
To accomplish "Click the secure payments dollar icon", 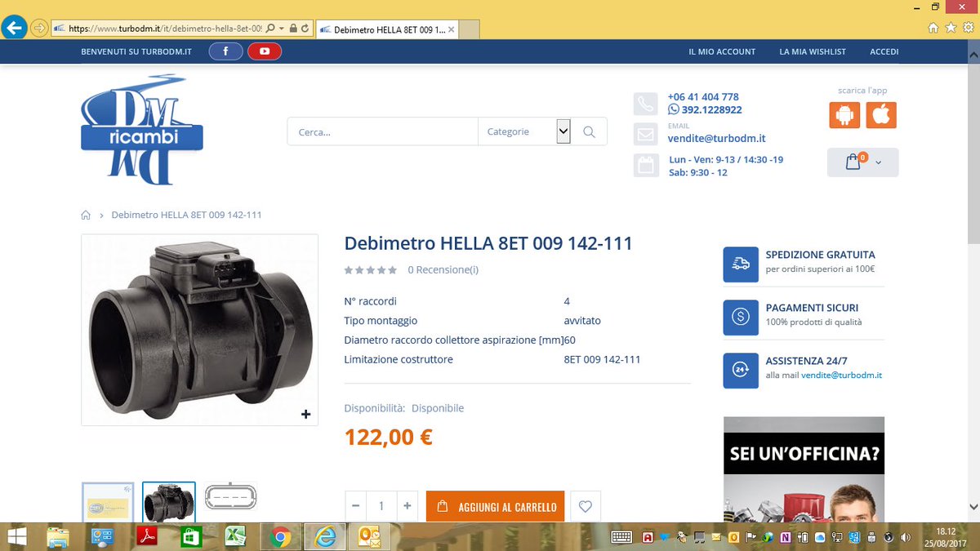I will pyautogui.click(x=741, y=318).
